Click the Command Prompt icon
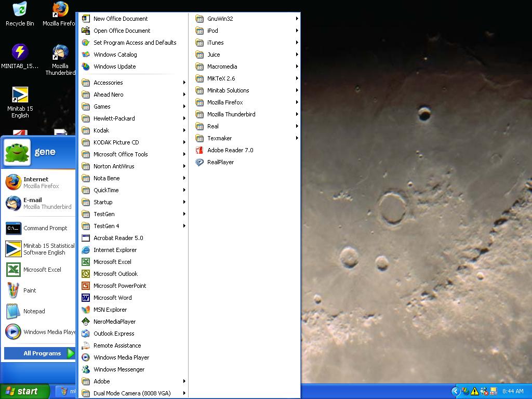The image size is (532, 399). pos(13,228)
